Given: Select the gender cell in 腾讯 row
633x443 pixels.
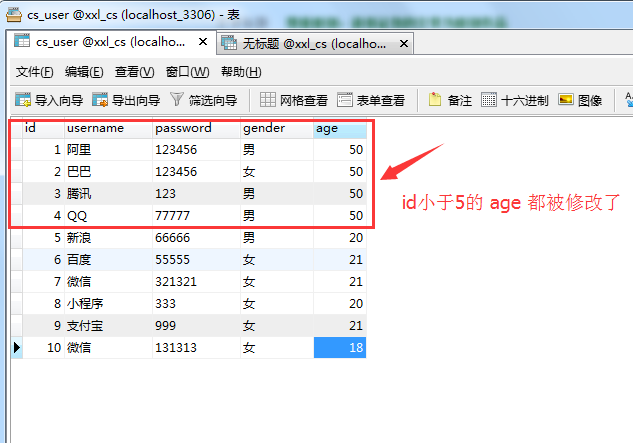Looking at the screenshot, I should click(277, 193).
